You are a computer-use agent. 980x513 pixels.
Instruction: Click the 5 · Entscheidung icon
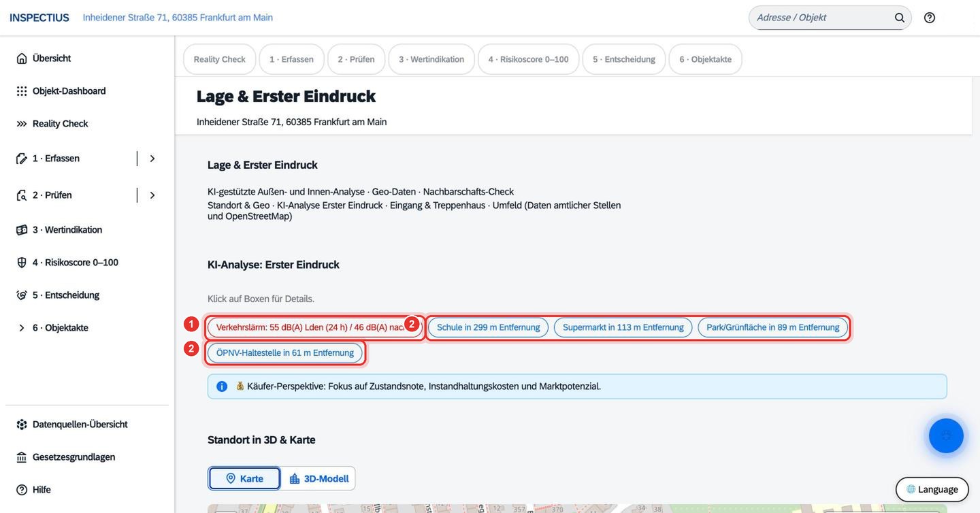[22, 295]
